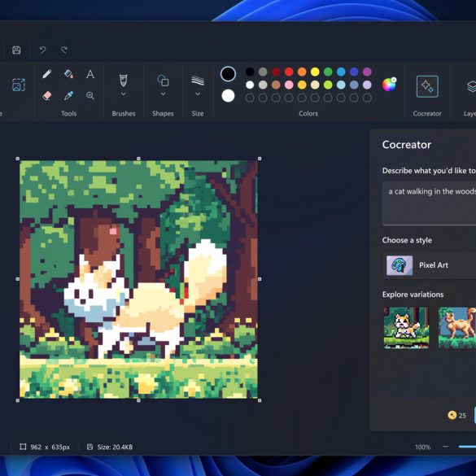Click the 'Tools' group label

(68, 113)
